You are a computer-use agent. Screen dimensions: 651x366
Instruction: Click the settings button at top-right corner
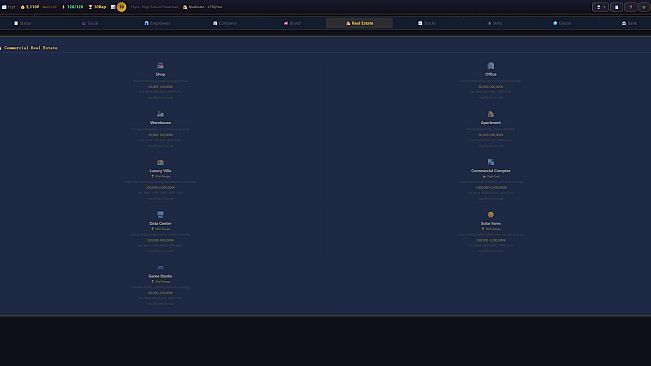click(644, 7)
